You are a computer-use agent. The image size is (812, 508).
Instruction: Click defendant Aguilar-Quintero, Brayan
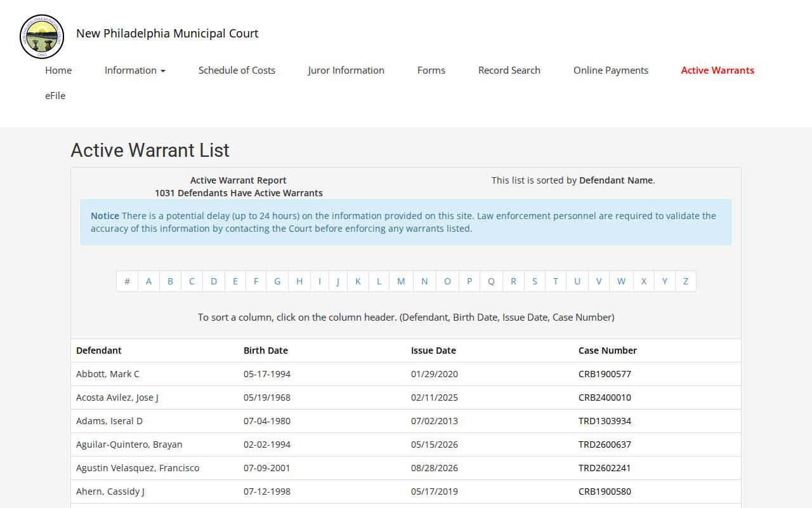(x=129, y=444)
